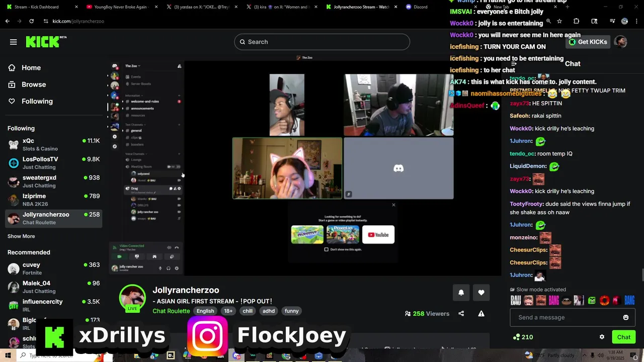Viewport: 644px width, 362px height.
Task: Select Jollyrancherzoo in Following list
Action: [x=54, y=218]
